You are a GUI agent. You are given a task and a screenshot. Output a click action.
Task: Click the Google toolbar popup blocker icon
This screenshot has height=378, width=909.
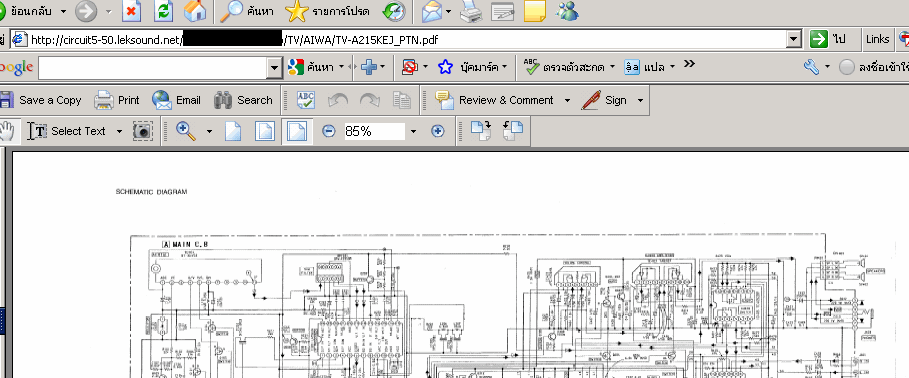[x=410, y=67]
